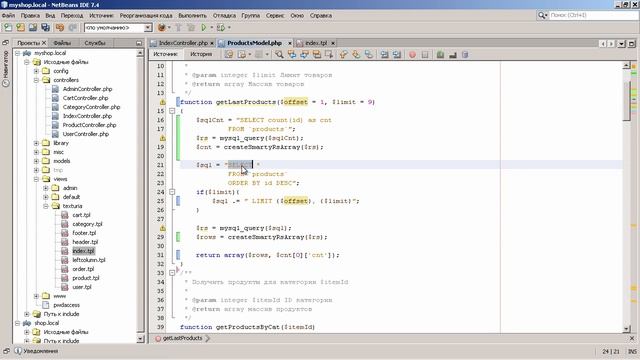This screenshot has width=640, height=360.
Task: Collapse the code fold beside if($limit)
Action: [x=172, y=192]
